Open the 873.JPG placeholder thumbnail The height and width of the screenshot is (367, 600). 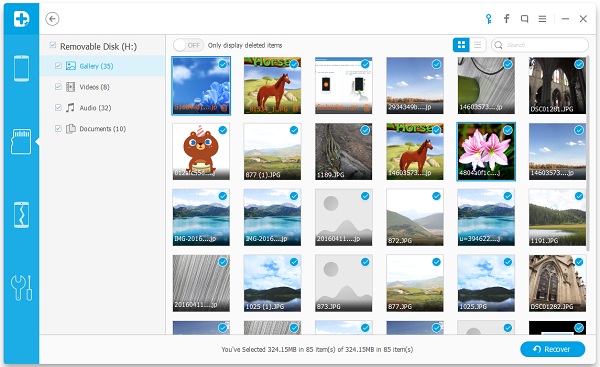tap(344, 283)
